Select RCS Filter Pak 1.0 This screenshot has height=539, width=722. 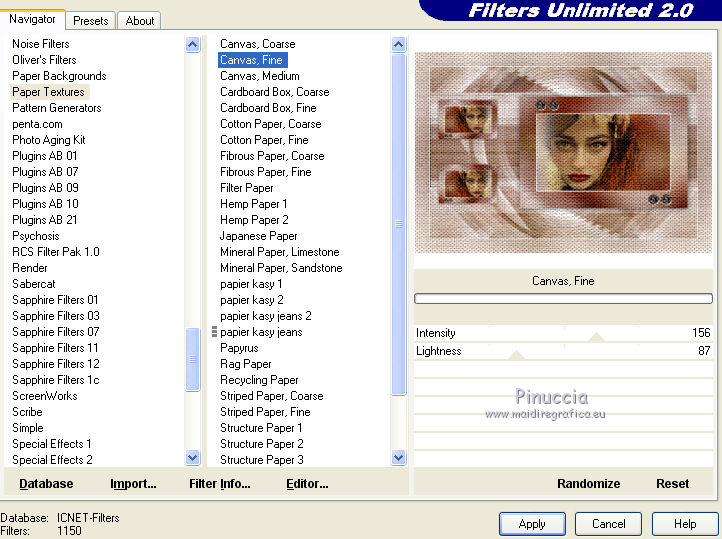click(56, 252)
